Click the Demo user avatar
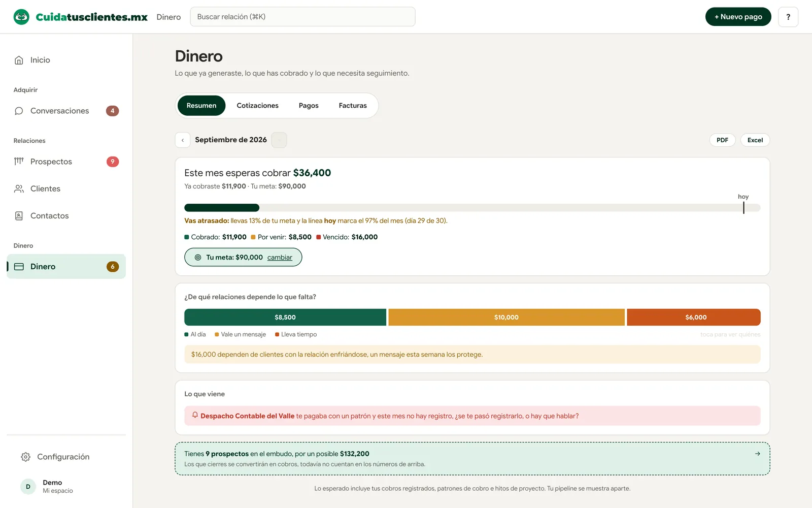Screen dimensions: 812x508 [28, 486]
